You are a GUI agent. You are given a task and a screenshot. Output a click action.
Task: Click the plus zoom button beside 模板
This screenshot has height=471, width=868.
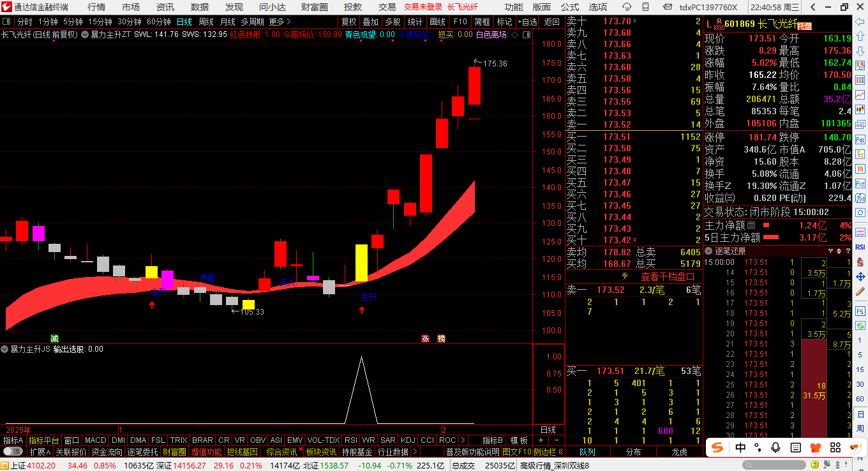(x=541, y=440)
